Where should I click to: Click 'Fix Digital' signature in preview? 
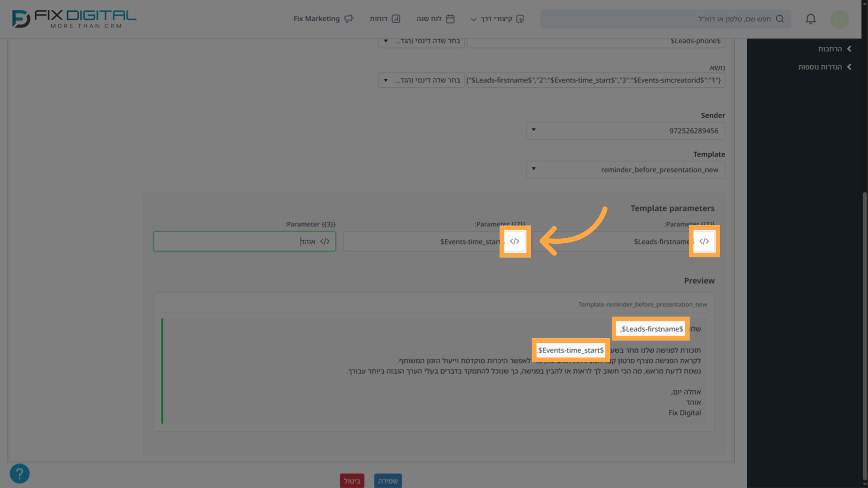[x=684, y=412]
